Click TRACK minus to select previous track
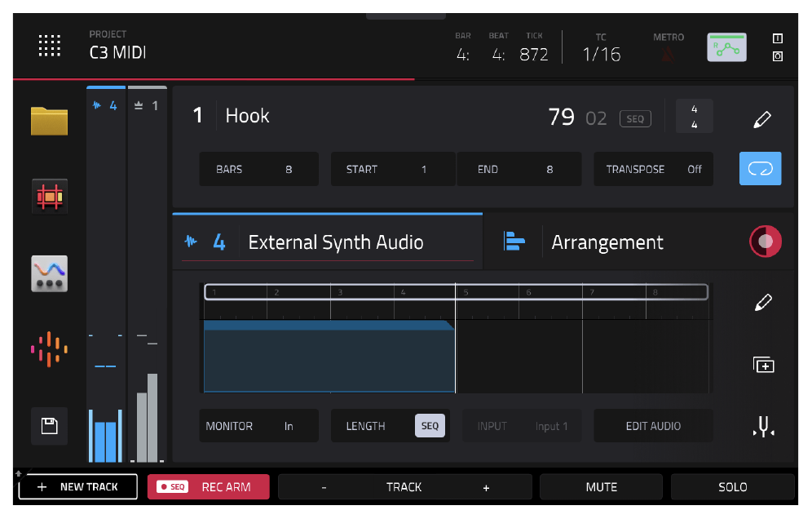 click(x=324, y=487)
